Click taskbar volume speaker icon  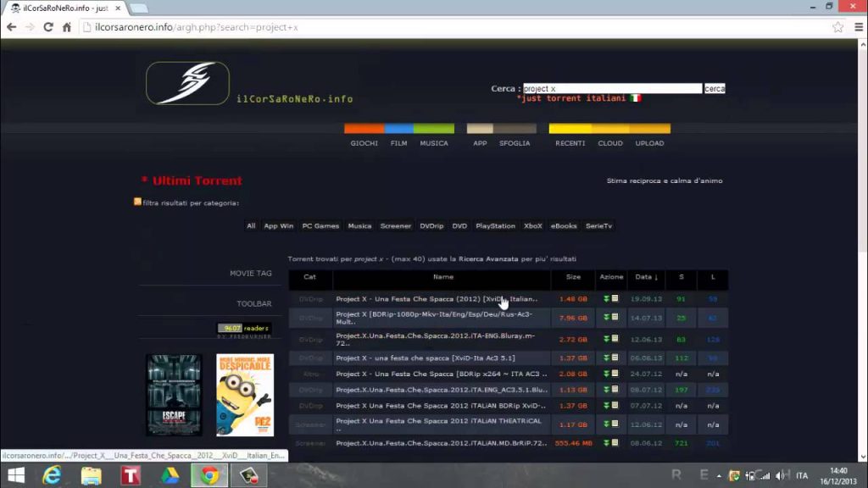781,475
